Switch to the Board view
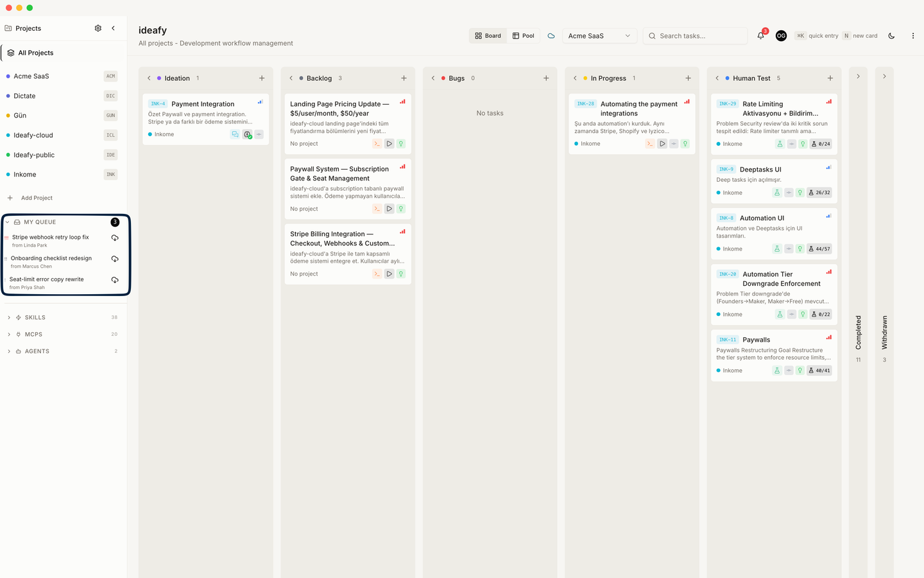924x578 pixels. point(488,36)
